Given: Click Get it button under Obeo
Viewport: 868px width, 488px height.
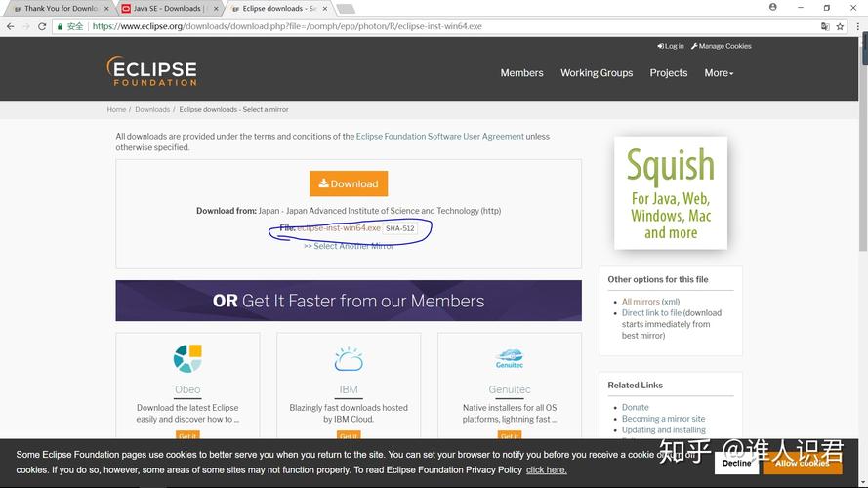Looking at the screenshot, I should point(187,435).
